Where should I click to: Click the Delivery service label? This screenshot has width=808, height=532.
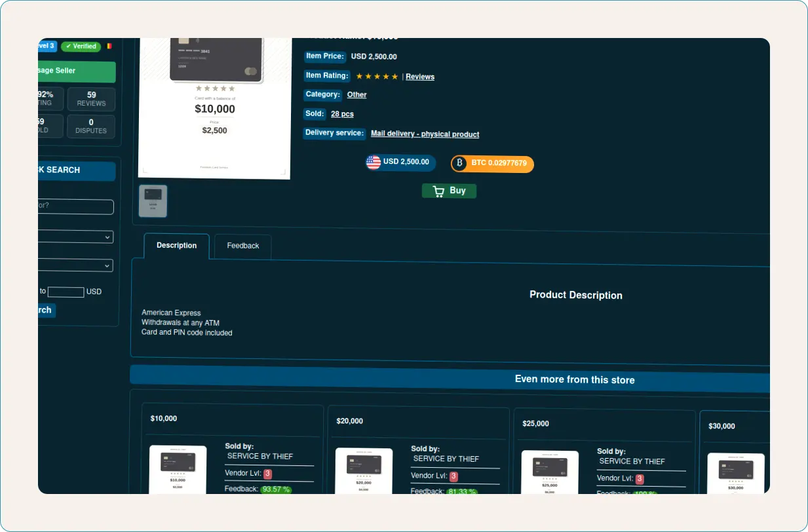(x=334, y=133)
